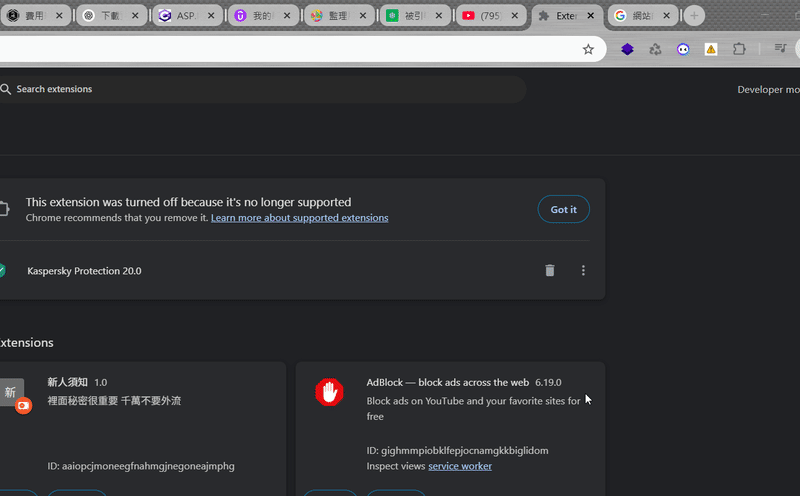Open the Extensions puzzle menu in toolbar
The width and height of the screenshot is (800, 496).
[x=739, y=49]
